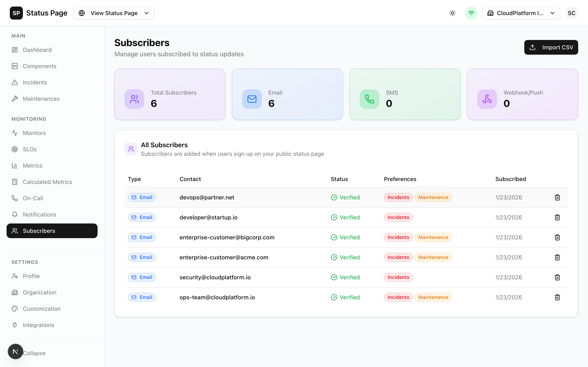588x367 pixels.
Task: Click the green SMS stat card
Action: [404, 94]
